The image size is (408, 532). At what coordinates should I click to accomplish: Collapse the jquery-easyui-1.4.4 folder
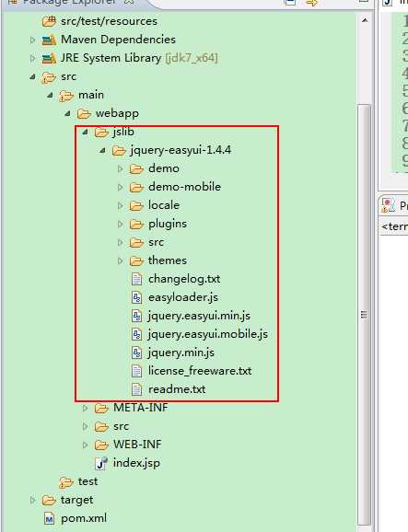pyautogui.click(x=103, y=150)
